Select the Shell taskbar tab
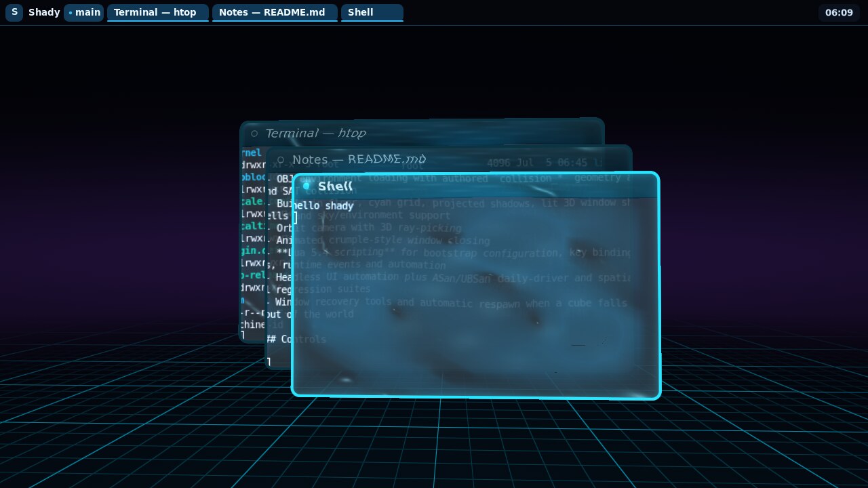This screenshot has width=868, height=488. 372,12
